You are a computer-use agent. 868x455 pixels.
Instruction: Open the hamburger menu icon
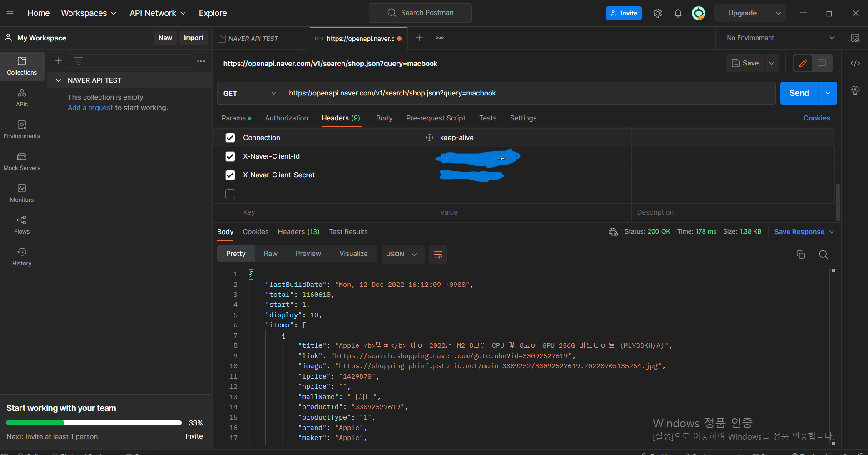tap(10, 13)
